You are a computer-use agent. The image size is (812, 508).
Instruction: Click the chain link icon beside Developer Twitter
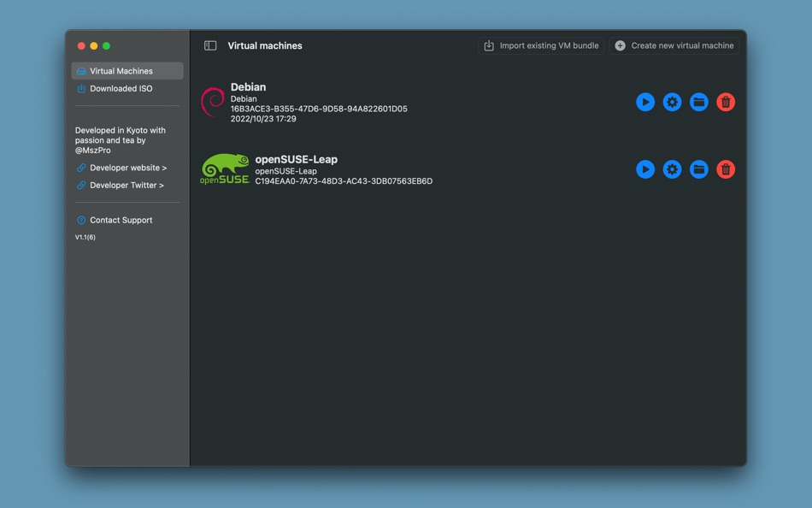[81, 185]
